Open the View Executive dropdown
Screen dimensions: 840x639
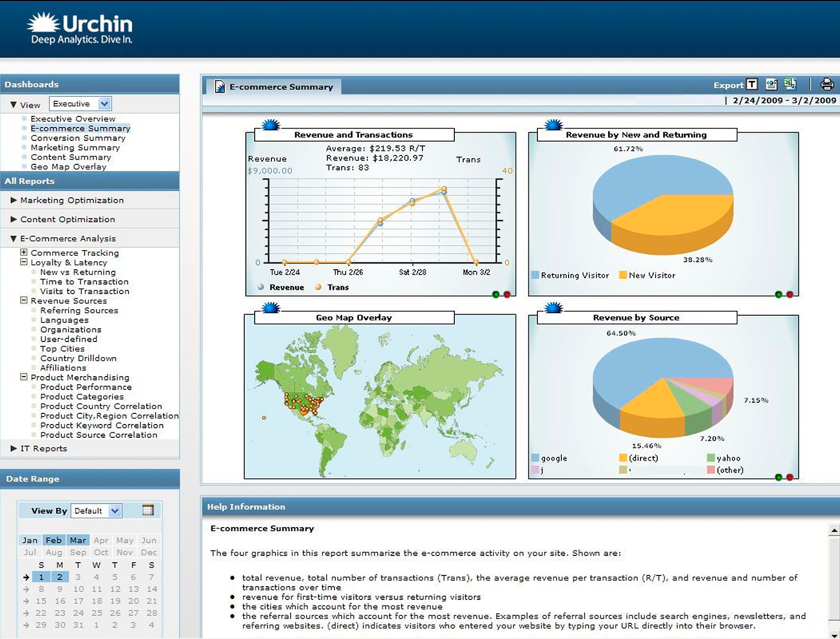click(x=80, y=104)
